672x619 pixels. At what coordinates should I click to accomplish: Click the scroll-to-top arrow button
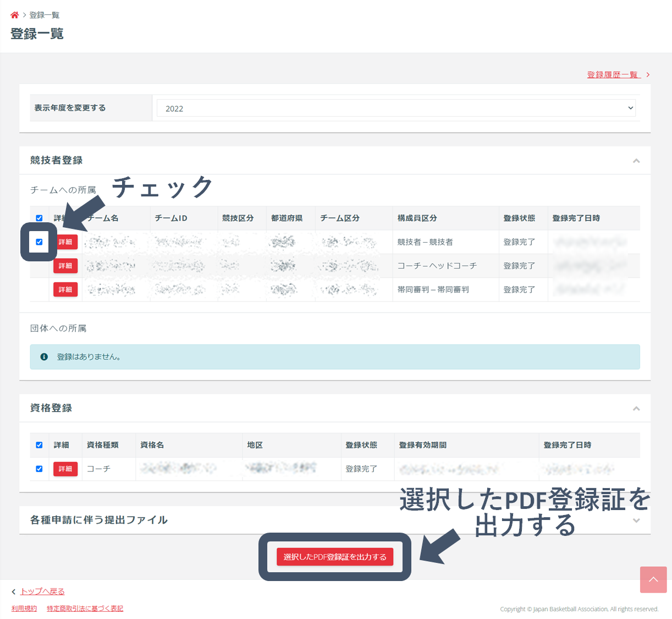point(653,580)
